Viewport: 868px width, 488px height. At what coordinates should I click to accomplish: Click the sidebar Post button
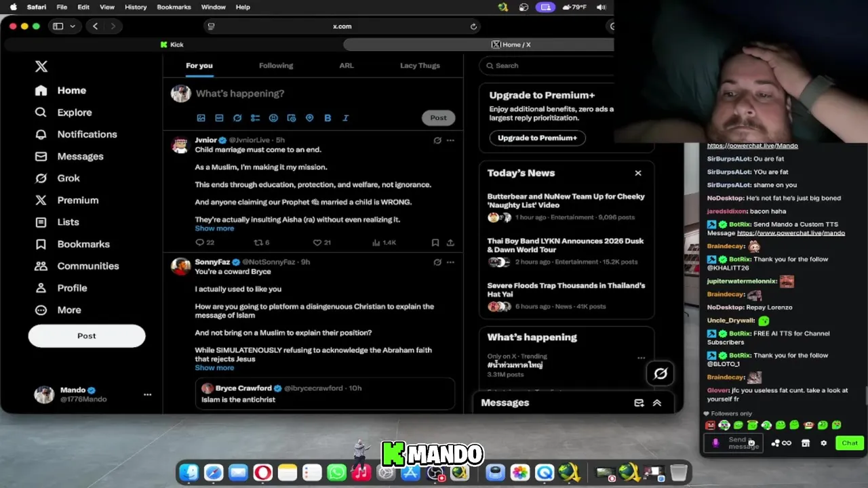(x=87, y=336)
